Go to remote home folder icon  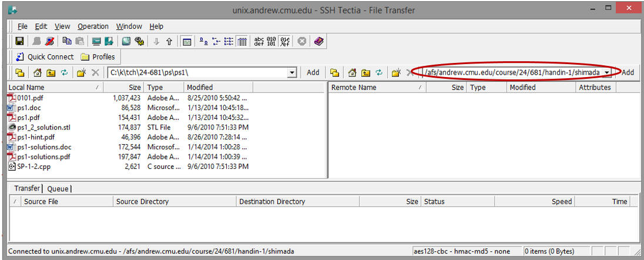[353, 72]
